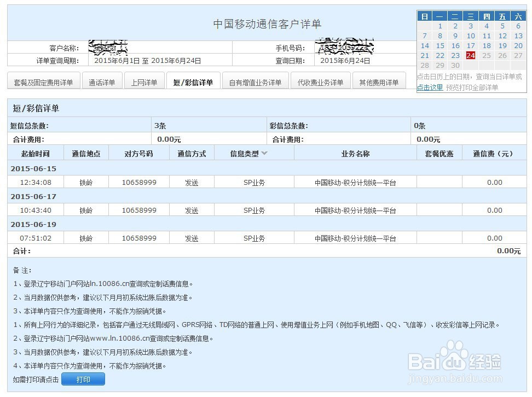
Task: Click the 对方号码 column header
Action: pyautogui.click(x=139, y=154)
